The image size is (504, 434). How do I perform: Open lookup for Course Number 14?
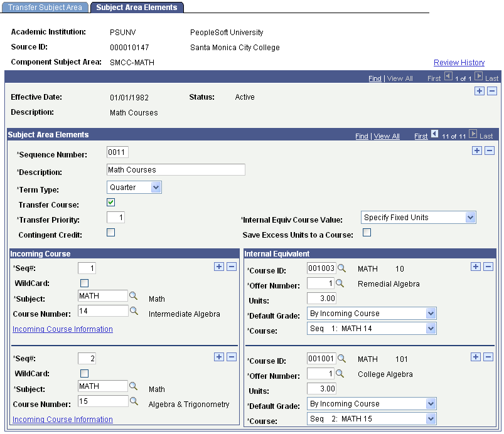[x=134, y=311]
